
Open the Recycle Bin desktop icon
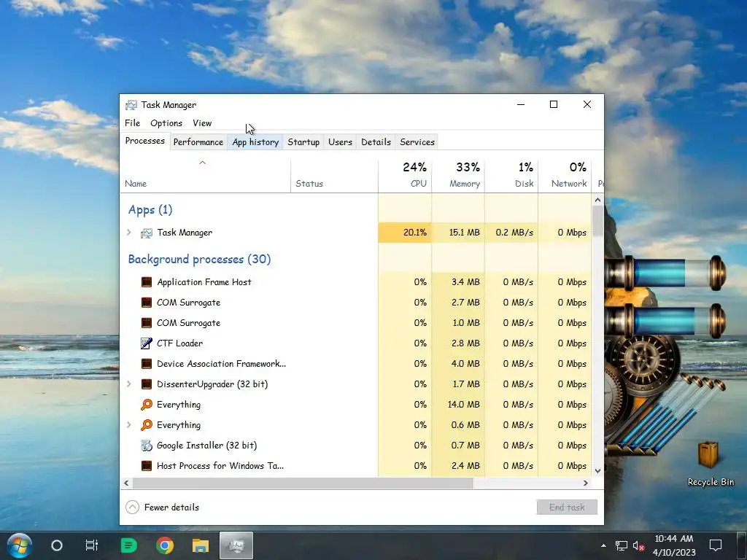point(711,463)
